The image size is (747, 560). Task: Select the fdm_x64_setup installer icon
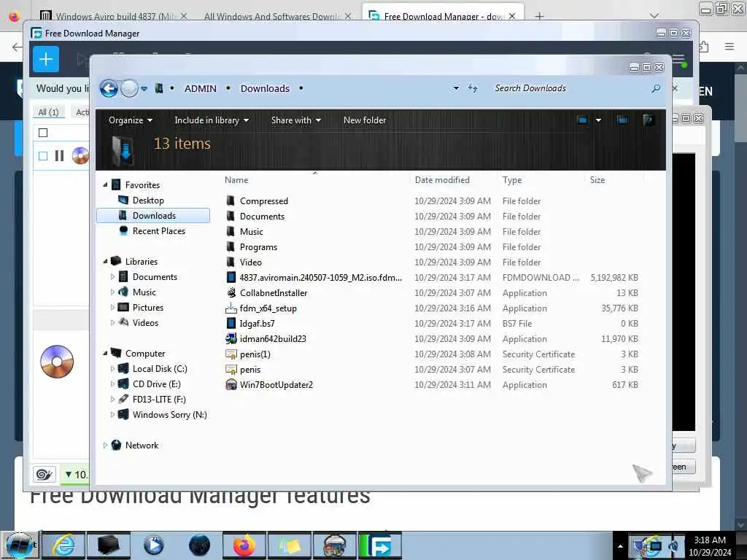(x=231, y=308)
